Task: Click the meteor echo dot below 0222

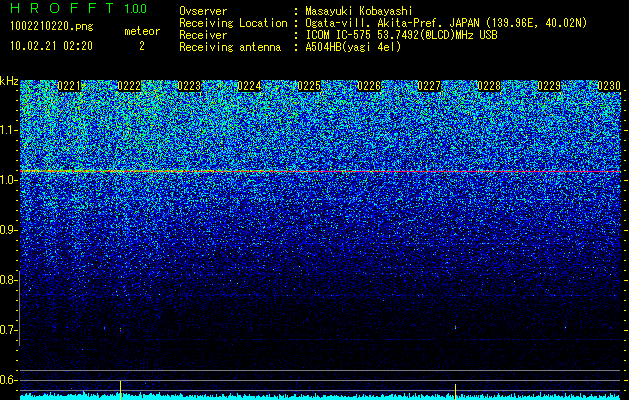Action: tap(120, 330)
